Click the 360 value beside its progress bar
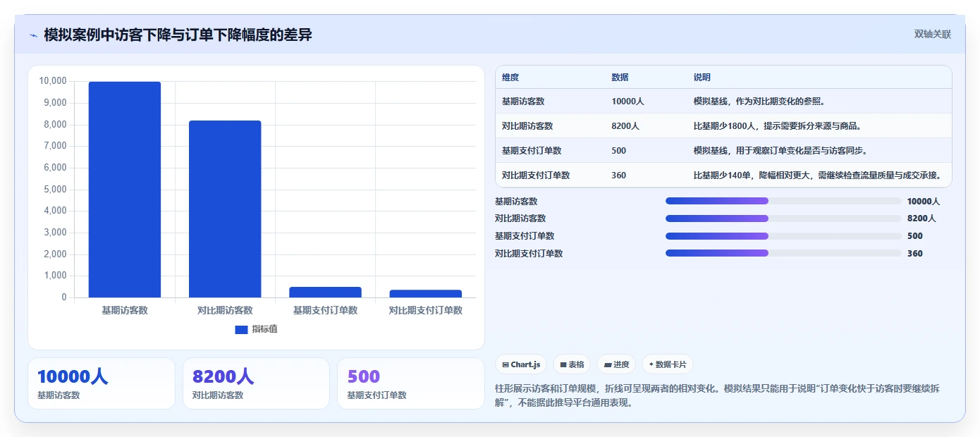 (x=915, y=254)
